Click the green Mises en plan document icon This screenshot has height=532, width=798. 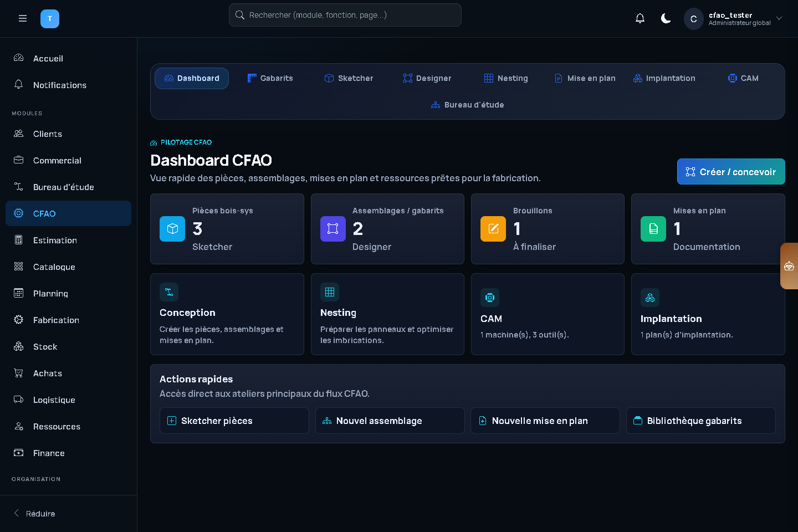point(653,229)
